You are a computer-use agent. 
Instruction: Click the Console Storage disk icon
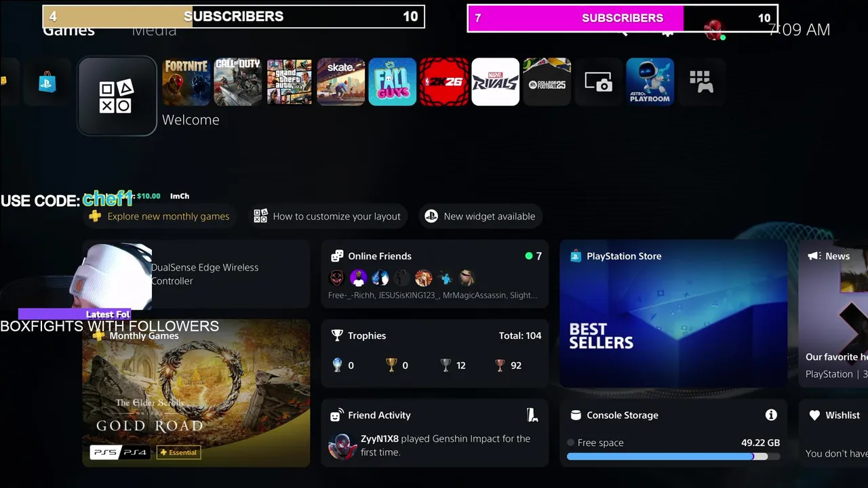pyautogui.click(x=576, y=415)
